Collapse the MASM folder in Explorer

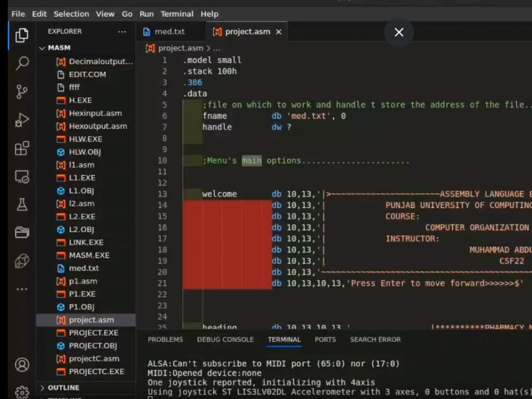(x=41, y=47)
